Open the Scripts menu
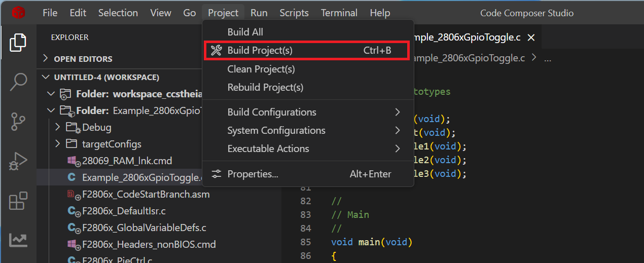 (294, 13)
